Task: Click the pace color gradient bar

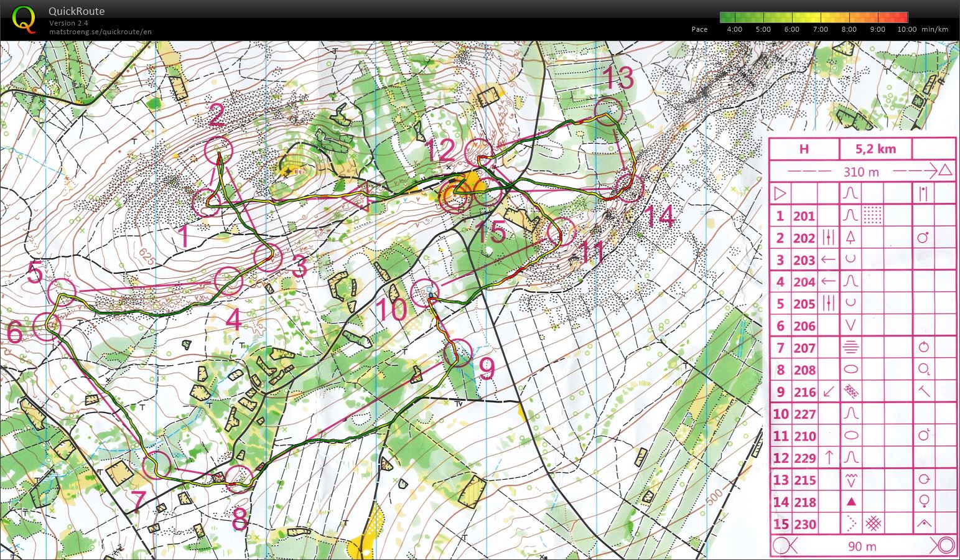Action: pos(814,17)
